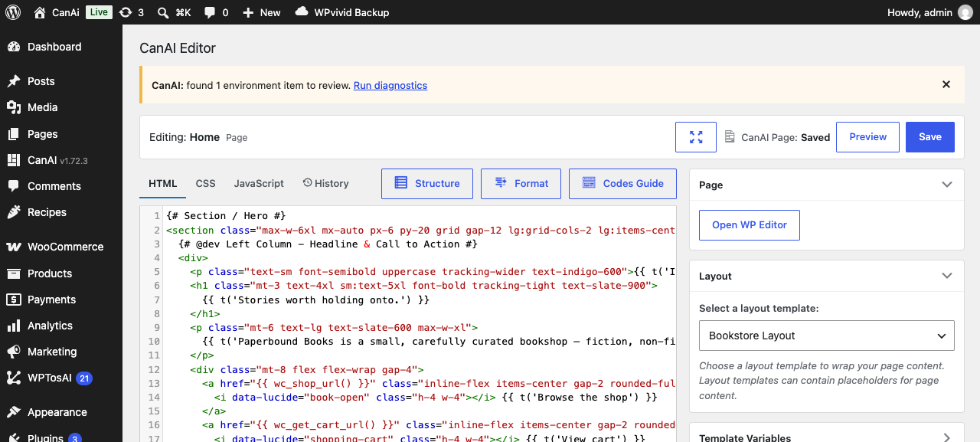The image size is (980, 442).
Task: Click Open WP Editor button
Action: (x=749, y=225)
